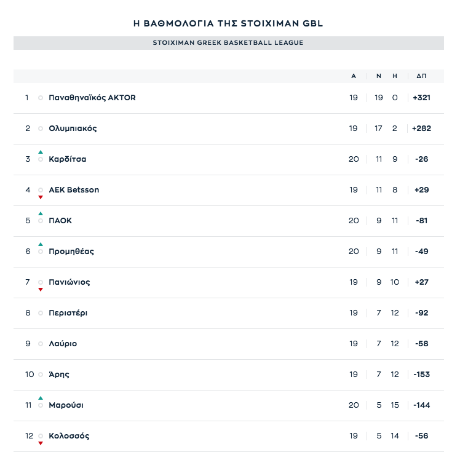Open the Άρης team page
The width and height of the screenshot is (476, 460).
tap(59, 375)
